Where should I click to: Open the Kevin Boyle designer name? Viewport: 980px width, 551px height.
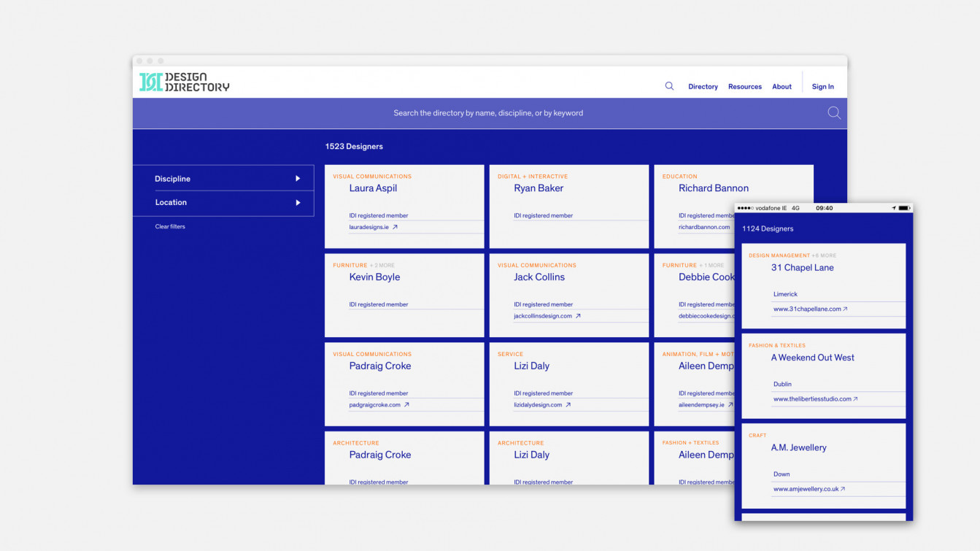374,277
